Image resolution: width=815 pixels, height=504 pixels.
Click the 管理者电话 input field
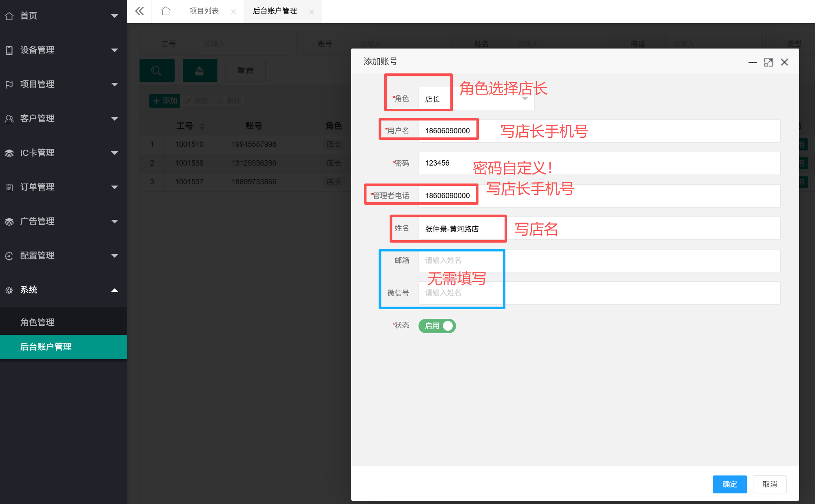[599, 196]
